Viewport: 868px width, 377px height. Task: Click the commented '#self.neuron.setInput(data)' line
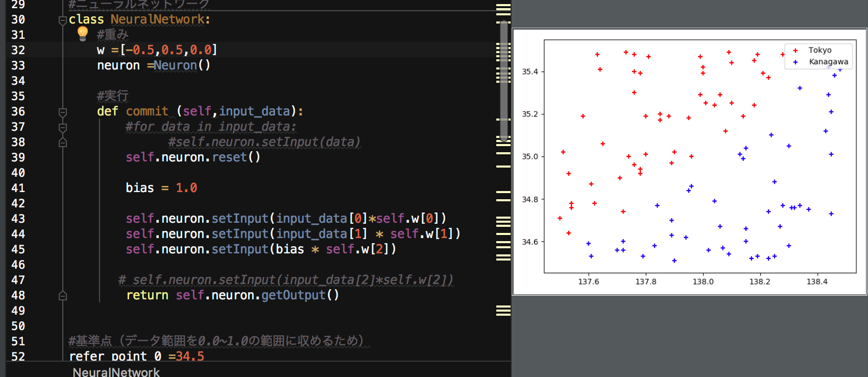click(x=264, y=142)
